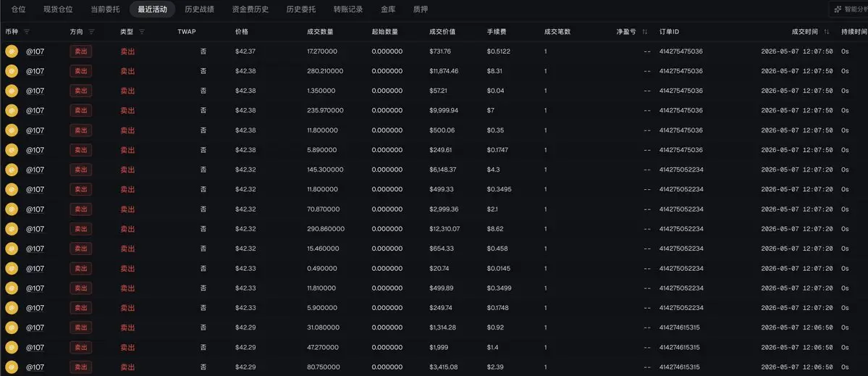Click coin icon in the $499.33 value row
This screenshot has width=868, height=376.
pyautogui.click(x=12, y=189)
